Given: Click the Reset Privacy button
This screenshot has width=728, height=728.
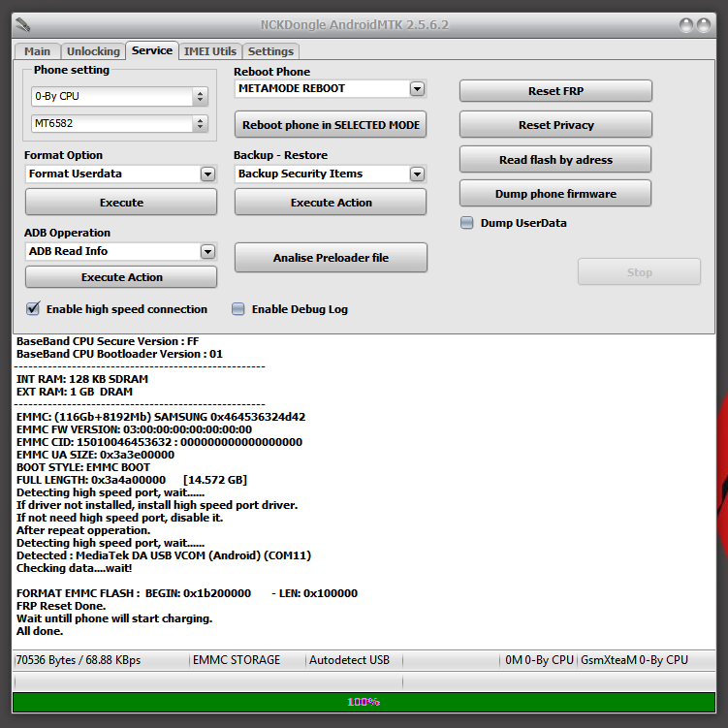Looking at the screenshot, I should coord(555,125).
